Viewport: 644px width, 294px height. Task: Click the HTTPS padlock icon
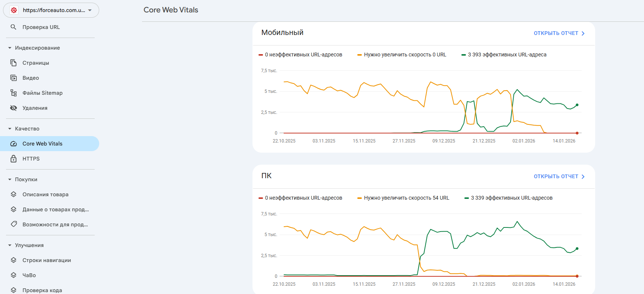coord(14,159)
